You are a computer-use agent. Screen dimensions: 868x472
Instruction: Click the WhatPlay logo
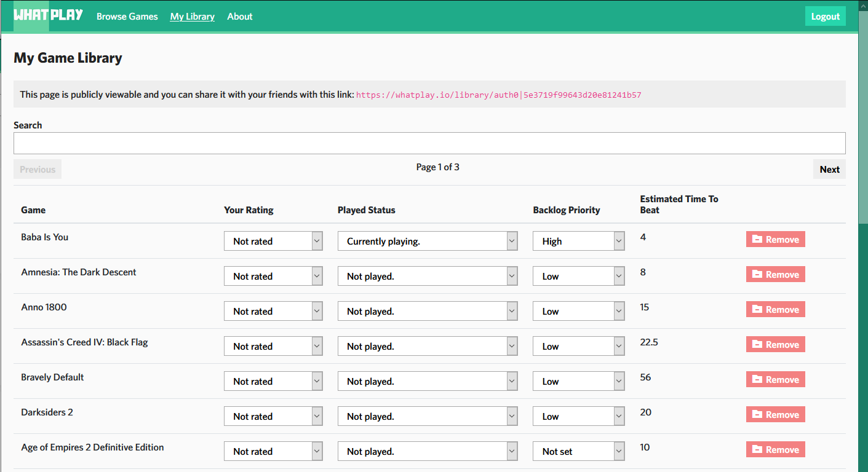coord(49,16)
